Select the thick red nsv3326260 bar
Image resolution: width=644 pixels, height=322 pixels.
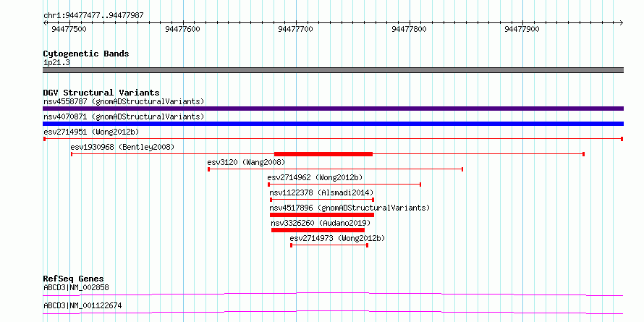tap(318, 230)
